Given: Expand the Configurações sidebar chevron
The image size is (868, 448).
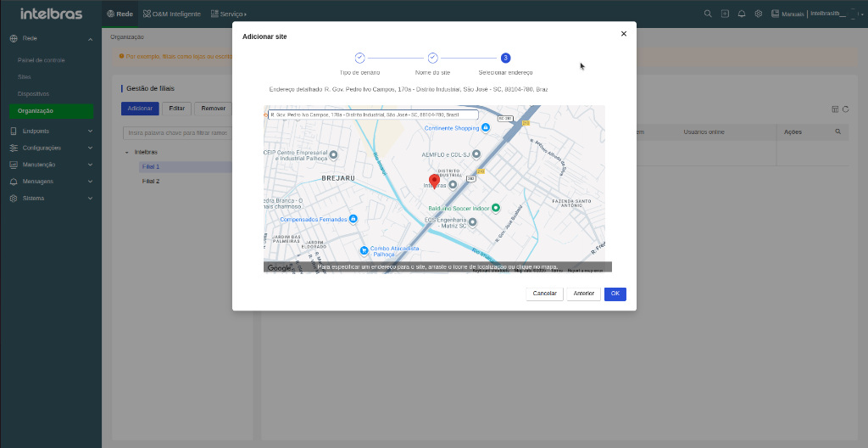Looking at the screenshot, I should (90, 148).
